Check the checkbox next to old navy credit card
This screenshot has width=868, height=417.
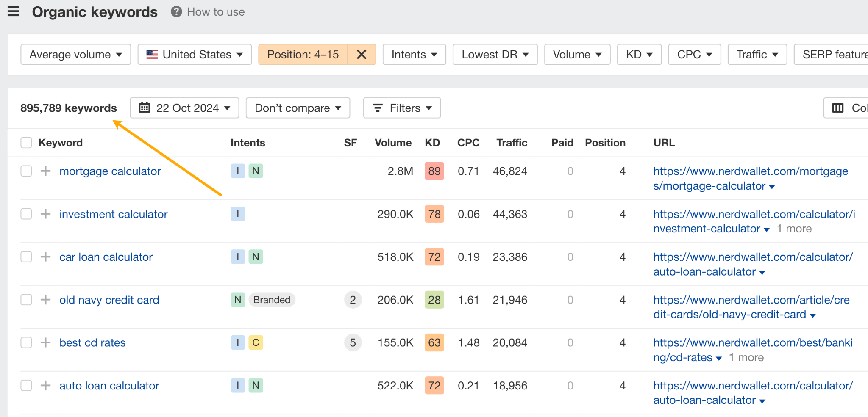26,300
